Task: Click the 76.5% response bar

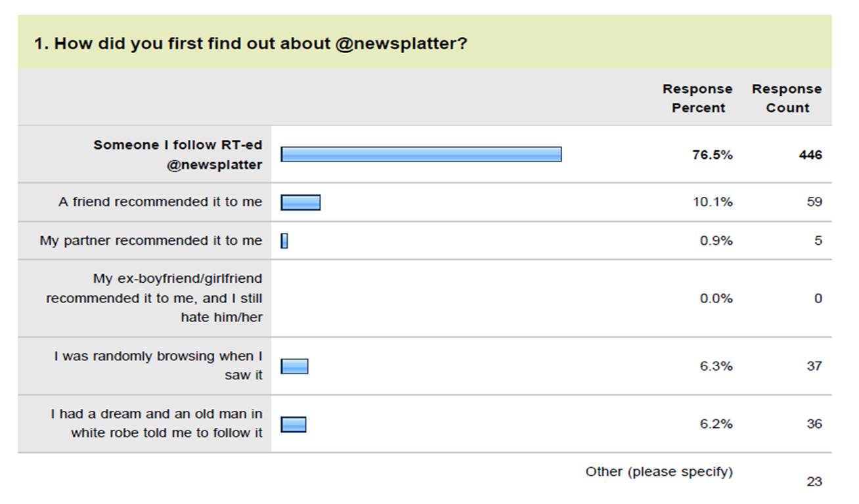Action: pos(421,154)
